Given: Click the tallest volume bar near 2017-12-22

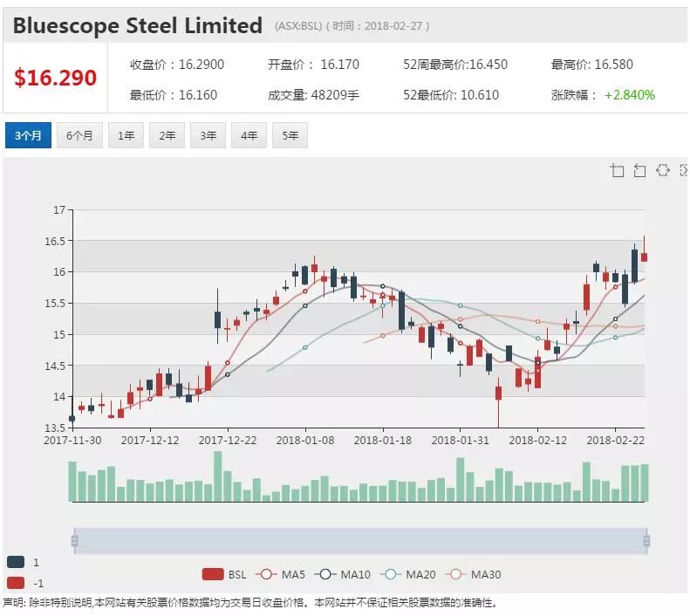Looking at the screenshot, I should (x=218, y=476).
